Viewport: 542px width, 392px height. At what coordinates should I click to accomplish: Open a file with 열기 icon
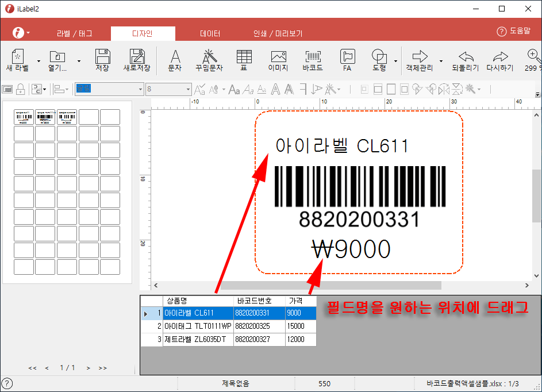point(57,60)
